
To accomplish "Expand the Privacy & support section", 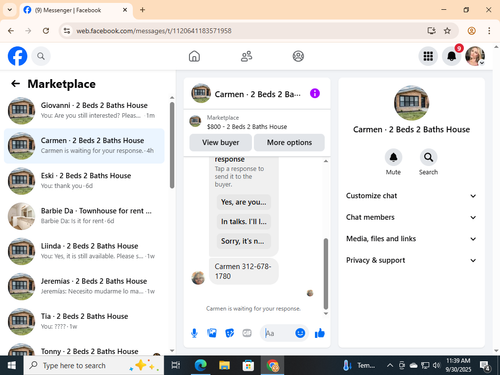I will point(411,260).
